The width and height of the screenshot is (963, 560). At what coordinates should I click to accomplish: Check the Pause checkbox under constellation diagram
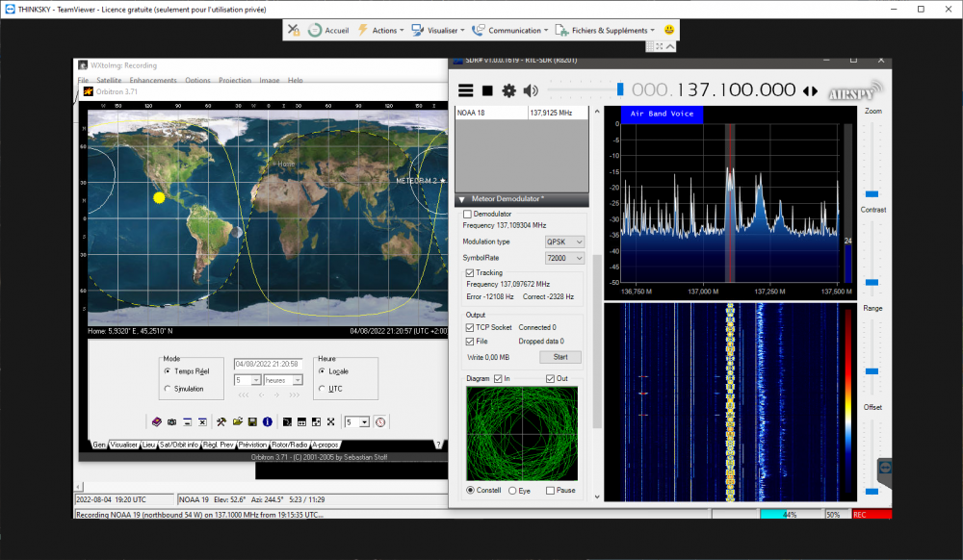[x=550, y=491]
